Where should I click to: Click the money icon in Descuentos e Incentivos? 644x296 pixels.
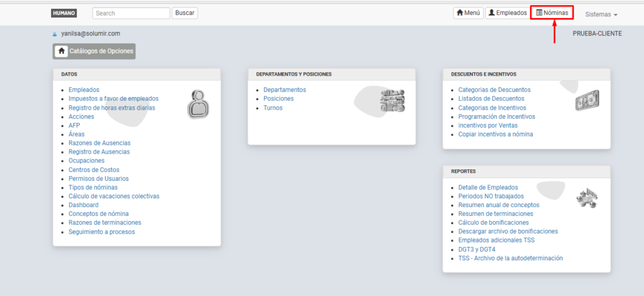pyautogui.click(x=587, y=100)
